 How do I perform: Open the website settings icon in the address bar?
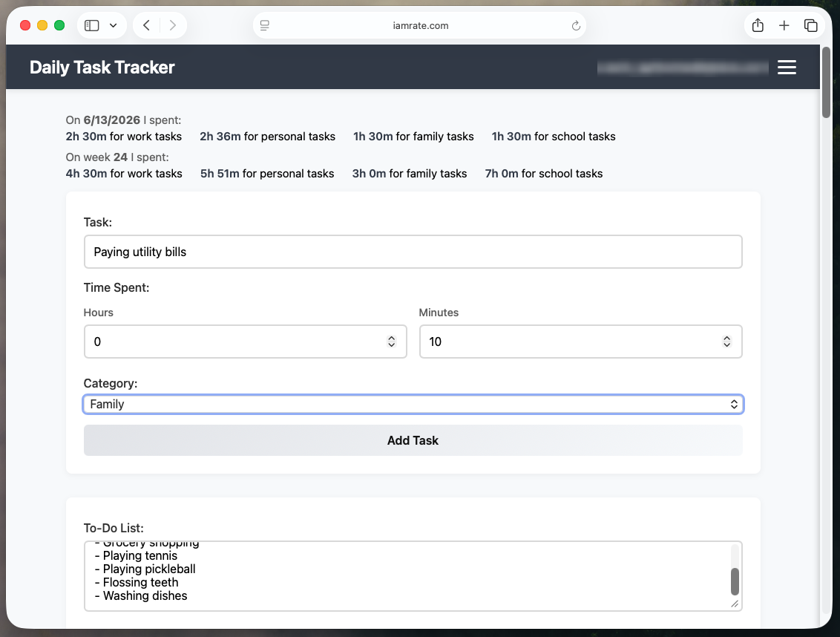coord(265,25)
